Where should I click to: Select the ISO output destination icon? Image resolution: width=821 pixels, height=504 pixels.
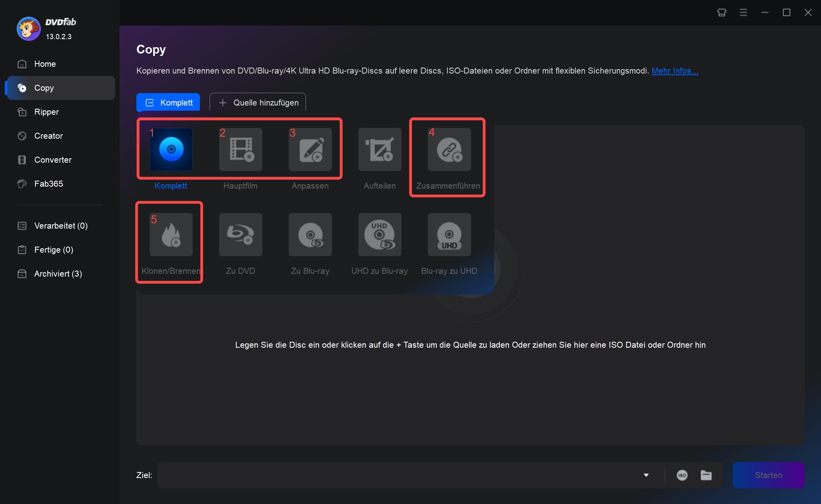click(x=682, y=475)
